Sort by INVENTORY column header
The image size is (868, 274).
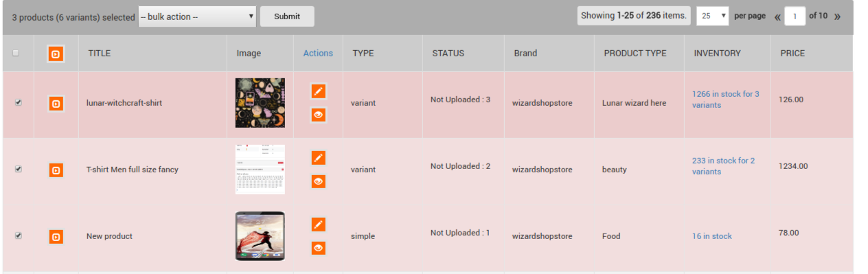[x=717, y=53]
